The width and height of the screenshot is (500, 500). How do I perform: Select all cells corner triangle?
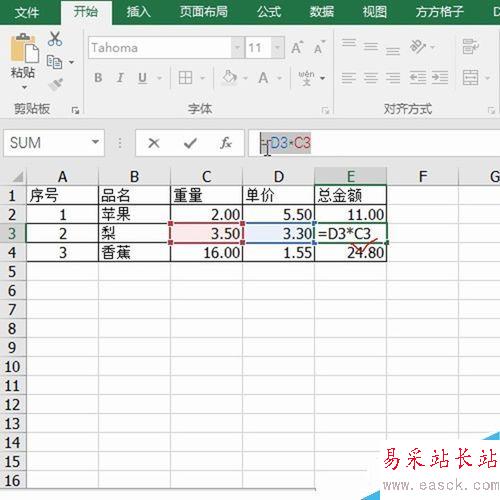[17, 177]
